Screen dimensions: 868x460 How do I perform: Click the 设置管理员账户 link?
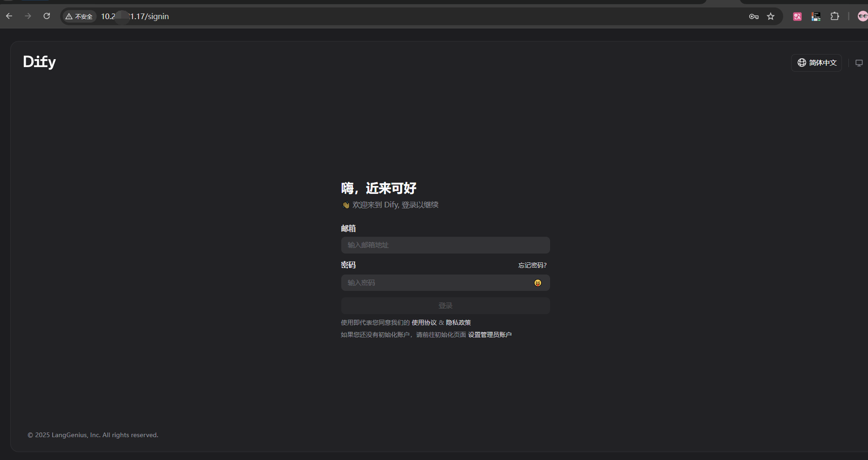pos(490,335)
